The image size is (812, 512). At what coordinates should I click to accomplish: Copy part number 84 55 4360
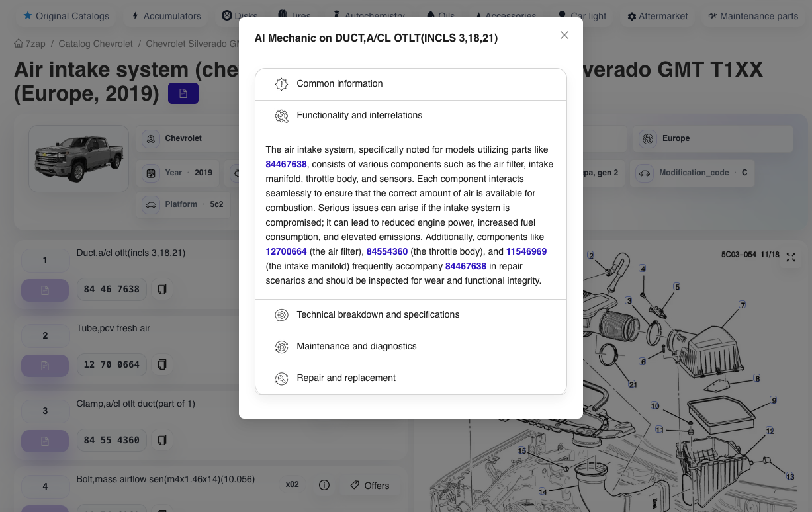[x=161, y=440]
